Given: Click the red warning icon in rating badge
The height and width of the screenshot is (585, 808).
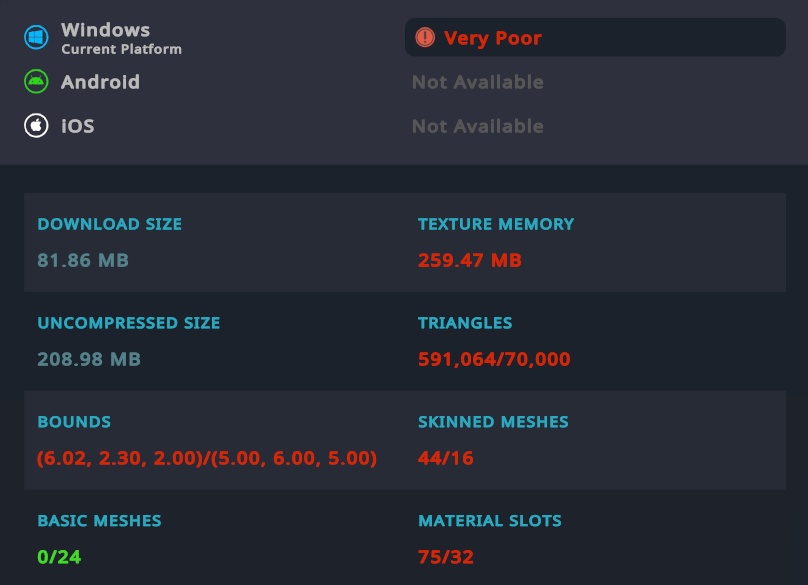Looking at the screenshot, I should (x=427, y=37).
